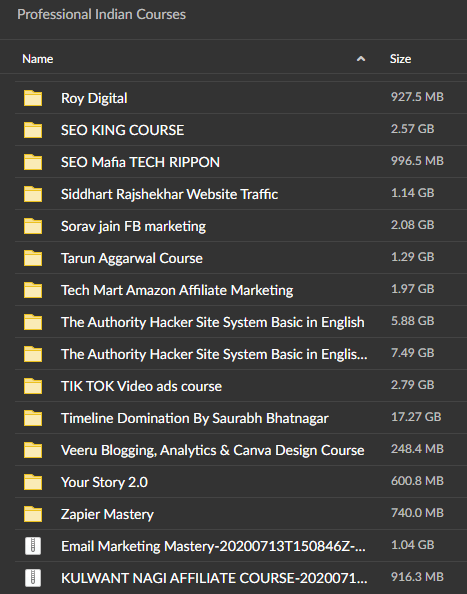The height and width of the screenshot is (594, 467).
Task: Toggle sort order with the Name column arrow
Action: 361,59
